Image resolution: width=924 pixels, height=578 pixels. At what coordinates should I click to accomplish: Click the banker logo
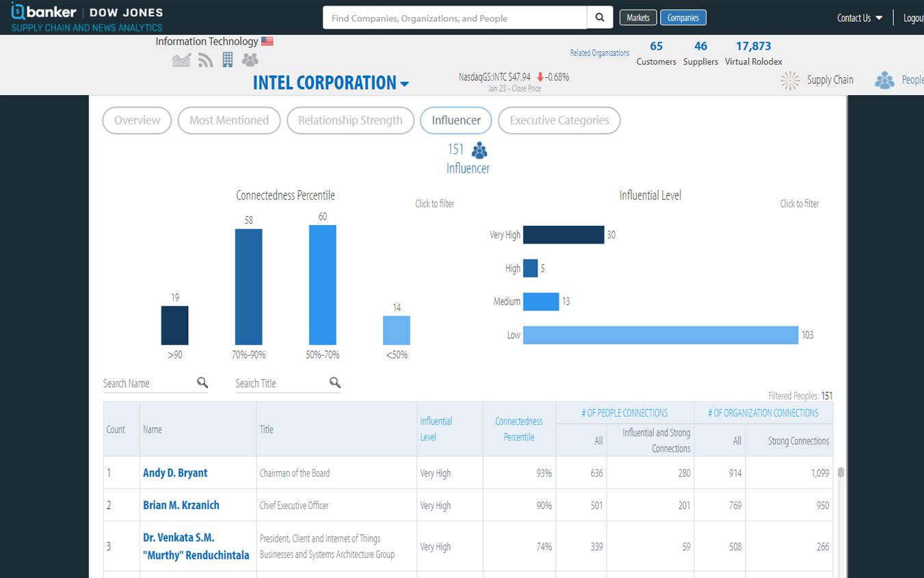pyautogui.click(x=44, y=12)
